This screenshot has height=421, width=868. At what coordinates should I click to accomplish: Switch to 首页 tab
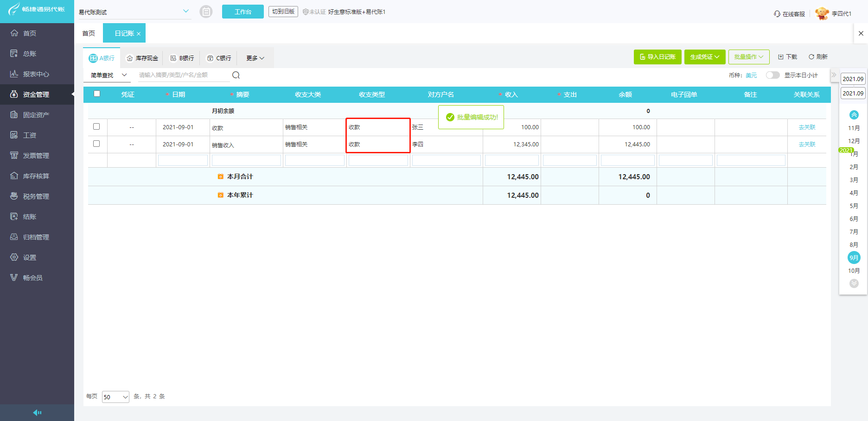[89, 33]
